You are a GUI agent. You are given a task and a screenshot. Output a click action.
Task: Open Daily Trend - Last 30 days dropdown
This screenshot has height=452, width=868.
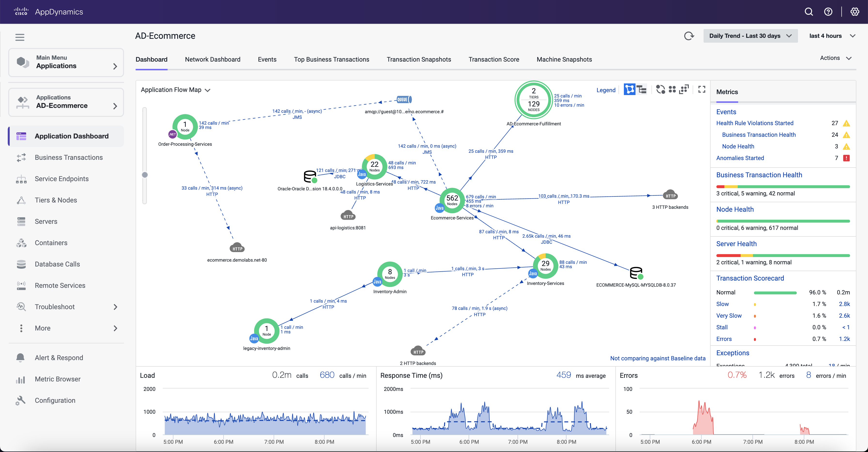750,36
